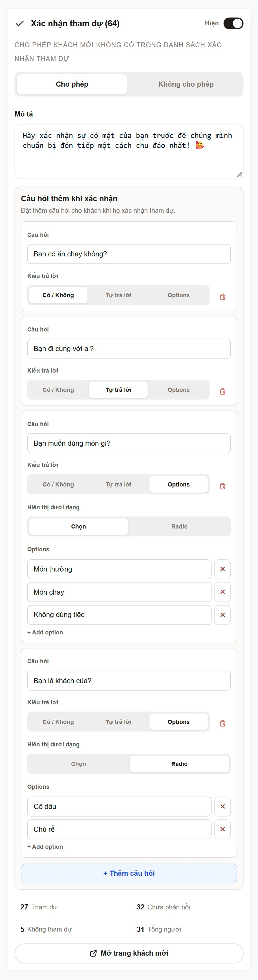Edit the question 'Bạn là khách của?'
This screenshot has height=980, width=258.
point(129,681)
